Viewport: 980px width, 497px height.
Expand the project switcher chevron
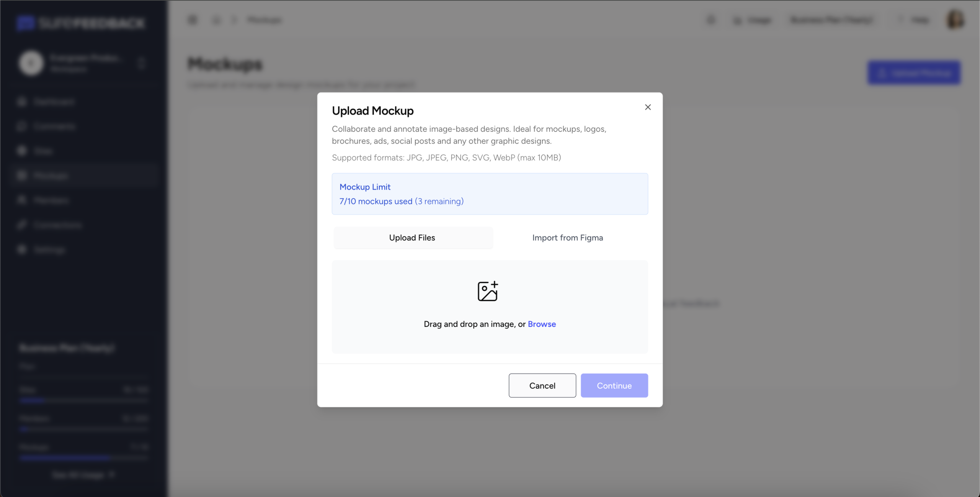click(142, 63)
